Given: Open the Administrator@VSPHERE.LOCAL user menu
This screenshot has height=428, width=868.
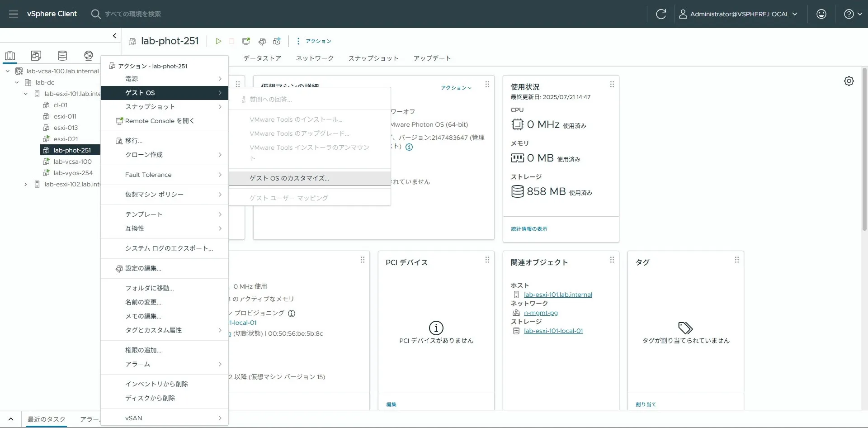Looking at the screenshot, I should click(738, 14).
